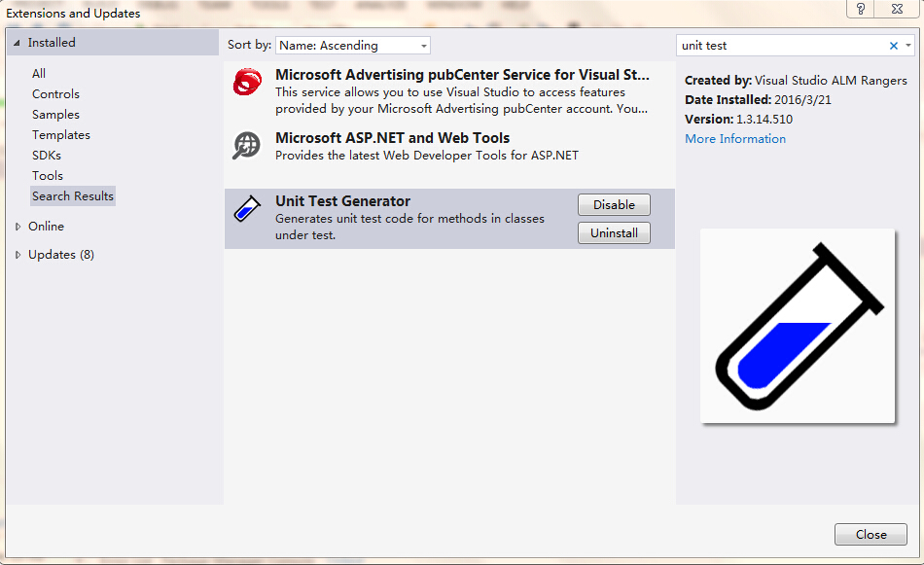924x565 pixels.
Task: Clear the search box with the X icon
Action: click(x=893, y=46)
